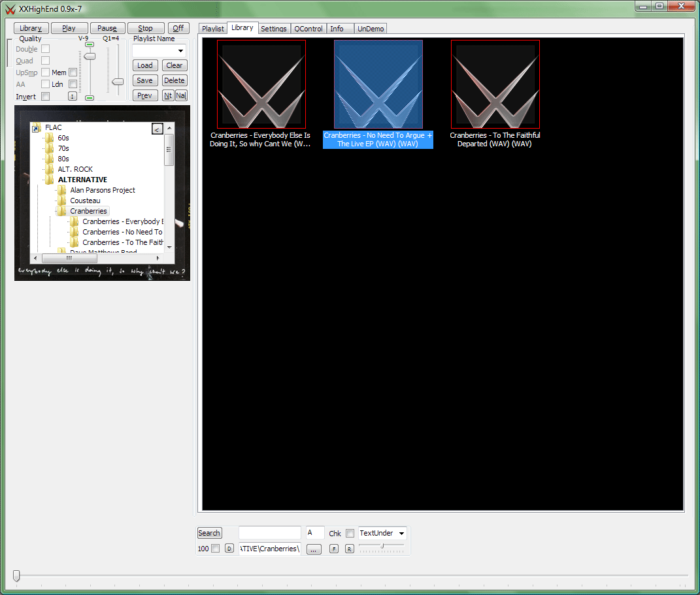This screenshot has width=700, height=595.
Task: Select No Need To Argue album cover
Action: 378,84
